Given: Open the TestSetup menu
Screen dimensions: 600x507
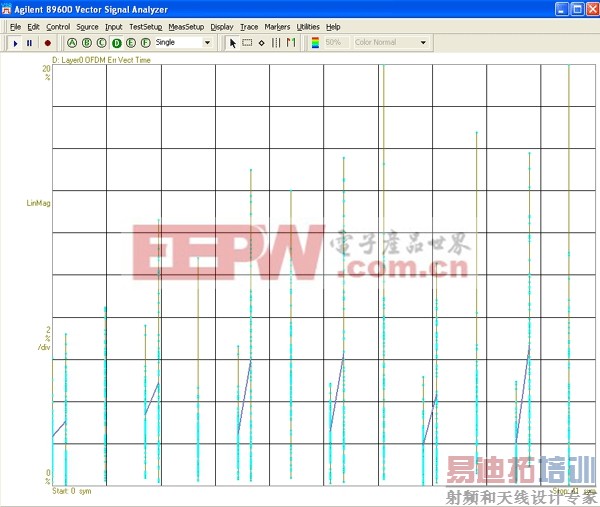Looking at the screenshot, I should point(145,27).
